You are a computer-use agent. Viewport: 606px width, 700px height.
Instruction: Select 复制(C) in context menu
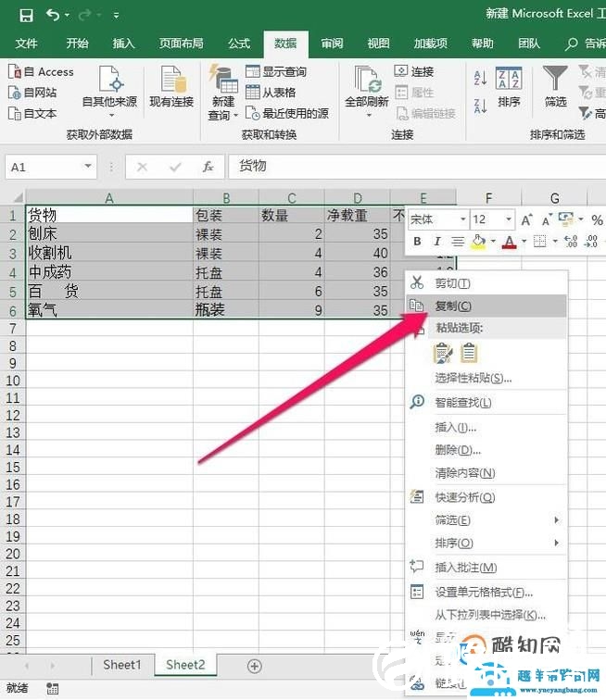tap(486, 306)
